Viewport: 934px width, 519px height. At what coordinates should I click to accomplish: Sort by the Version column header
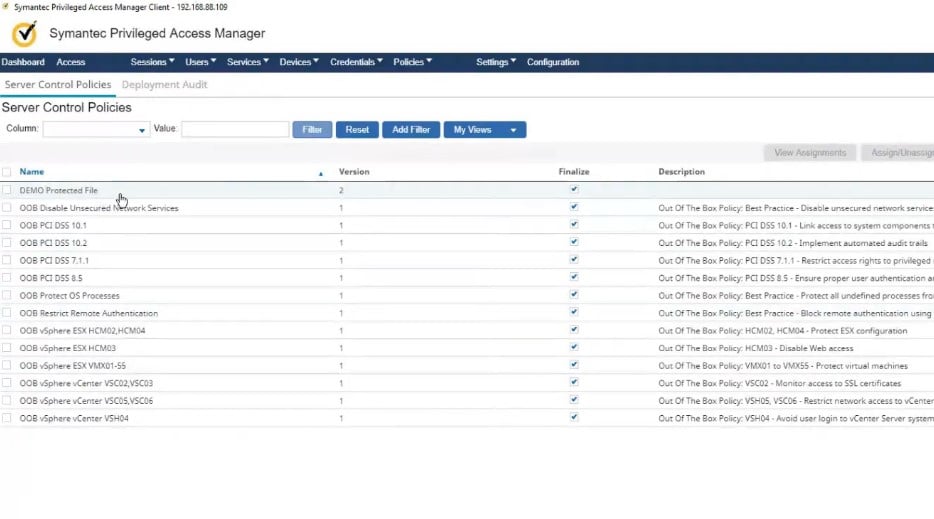pos(354,172)
